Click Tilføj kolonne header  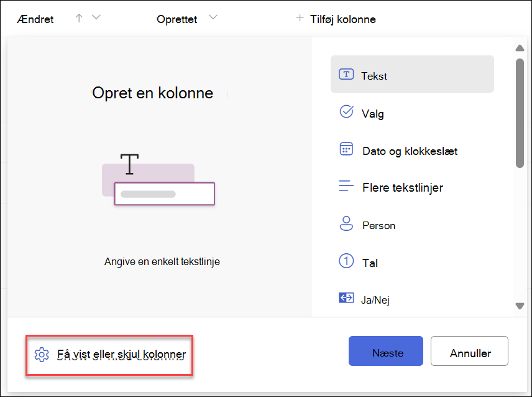point(342,19)
